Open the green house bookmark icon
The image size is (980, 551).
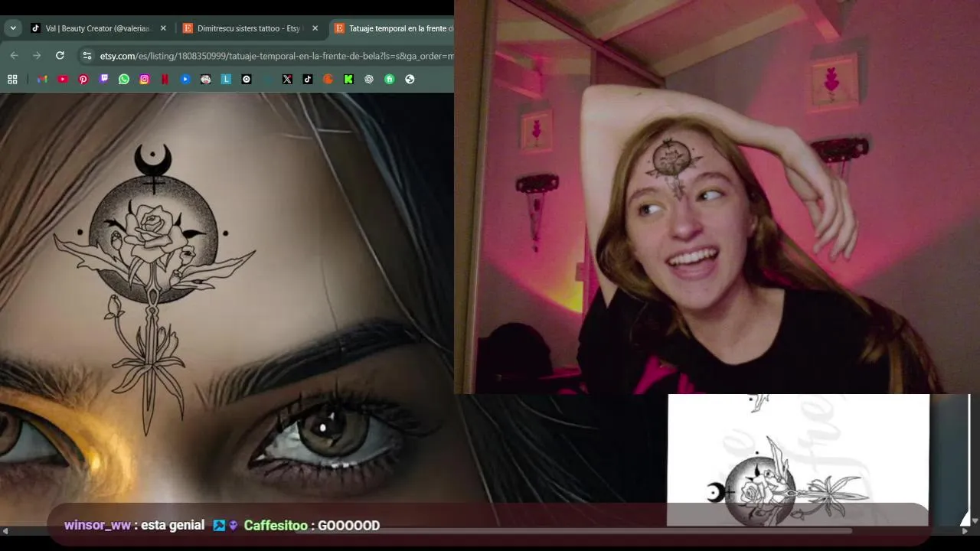point(389,79)
